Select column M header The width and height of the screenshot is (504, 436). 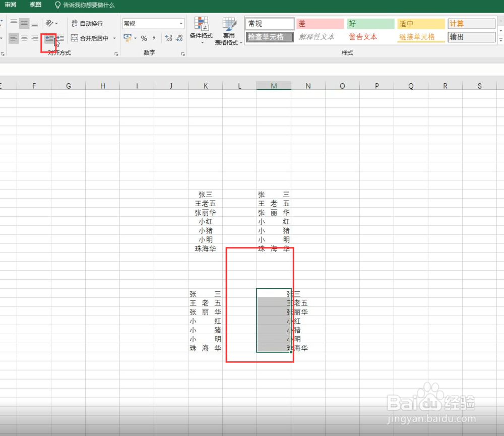coord(274,86)
